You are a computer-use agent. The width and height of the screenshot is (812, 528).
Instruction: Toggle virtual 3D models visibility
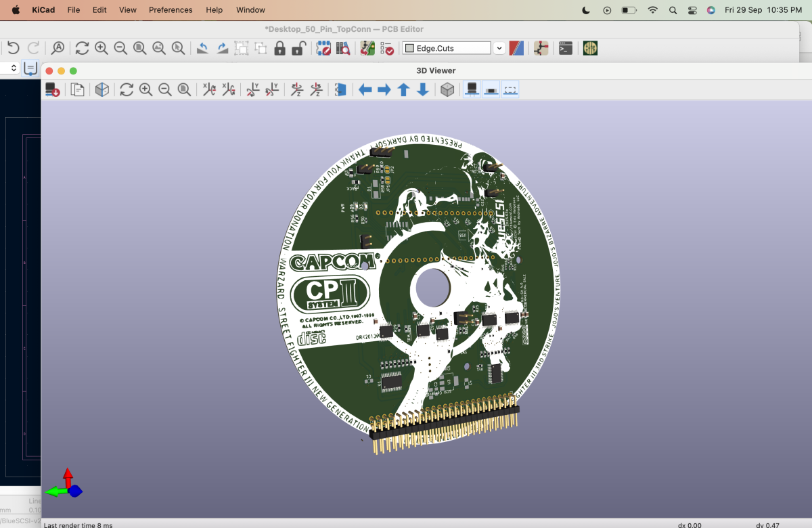(x=510, y=89)
